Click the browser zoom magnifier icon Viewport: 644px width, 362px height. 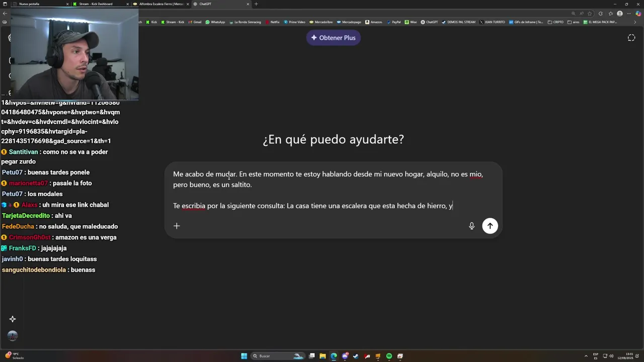click(x=573, y=14)
